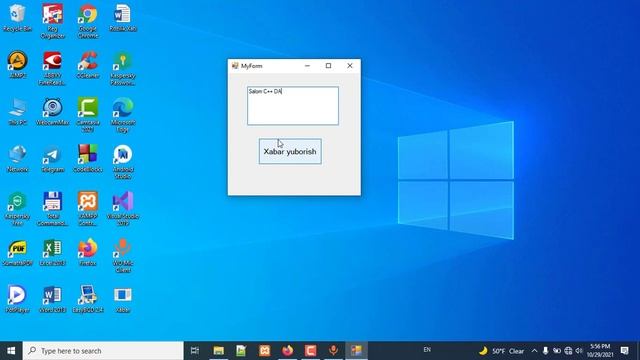Image resolution: width=640 pixels, height=360 pixels.
Task: Maximize the MyForm window
Action: (x=329, y=66)
